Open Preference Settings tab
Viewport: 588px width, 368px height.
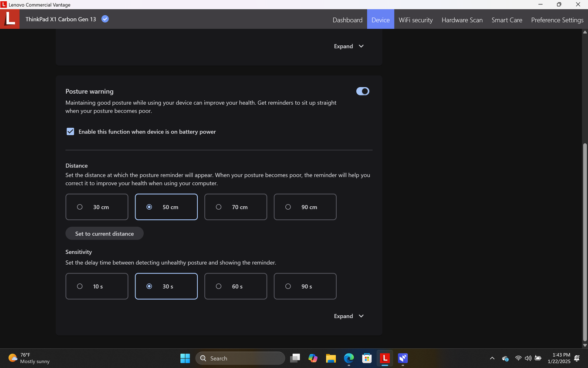pyautogui.click(x=557, y=20)
